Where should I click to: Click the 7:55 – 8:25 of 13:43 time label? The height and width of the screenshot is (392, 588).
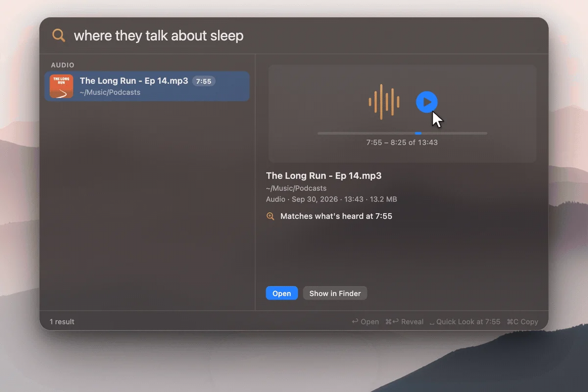(402, 143)
